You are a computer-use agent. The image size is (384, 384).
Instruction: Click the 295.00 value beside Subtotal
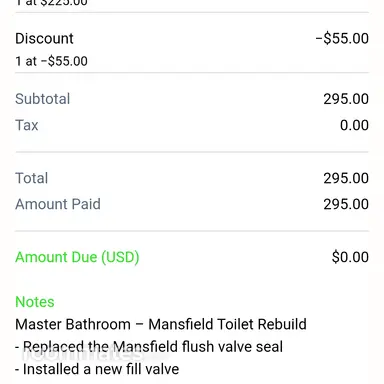click(x=346, y=99)
